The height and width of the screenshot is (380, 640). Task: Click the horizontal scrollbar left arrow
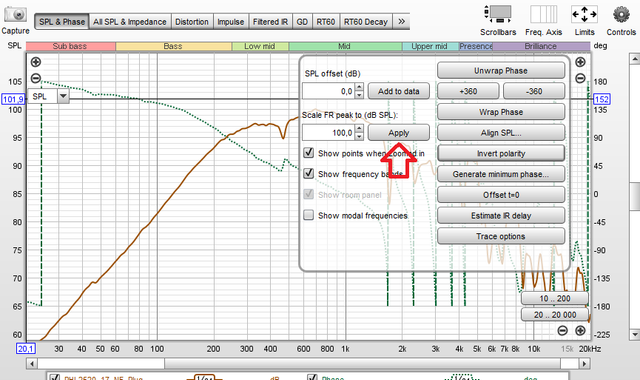coord(32,363)
